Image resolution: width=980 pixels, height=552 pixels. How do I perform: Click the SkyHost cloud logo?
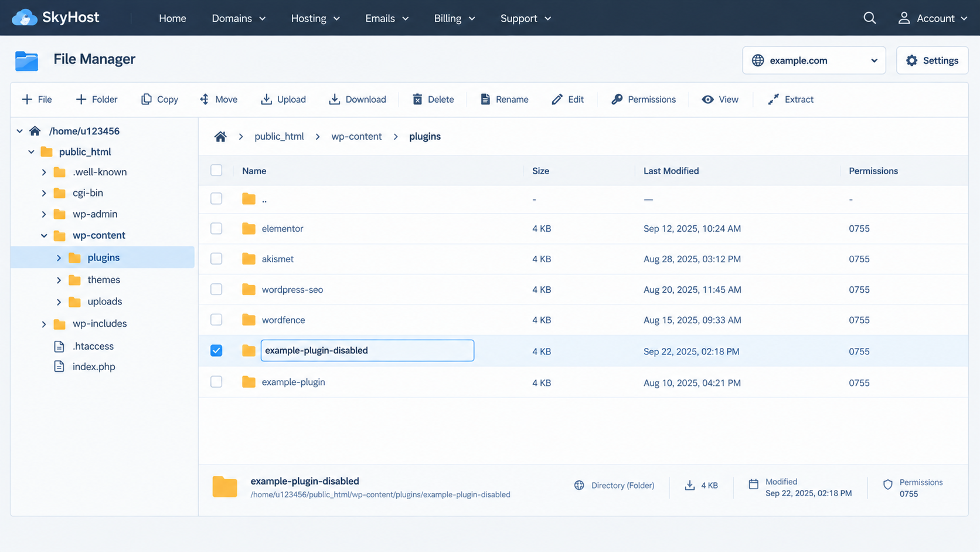pos(25,18)
